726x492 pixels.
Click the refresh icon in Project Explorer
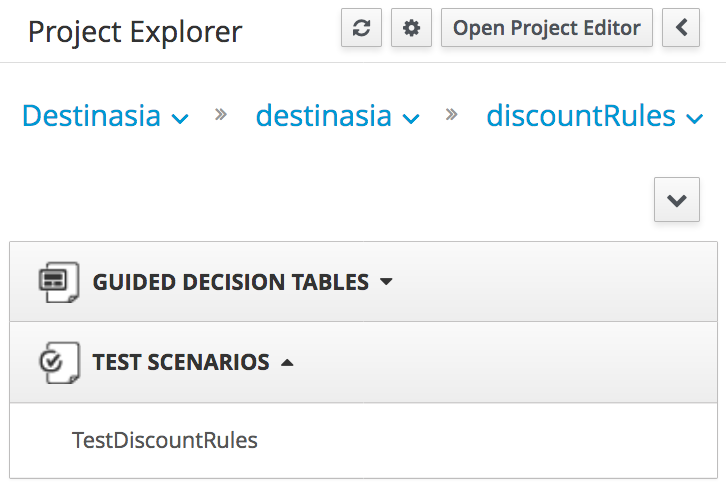tap(361, 28)
